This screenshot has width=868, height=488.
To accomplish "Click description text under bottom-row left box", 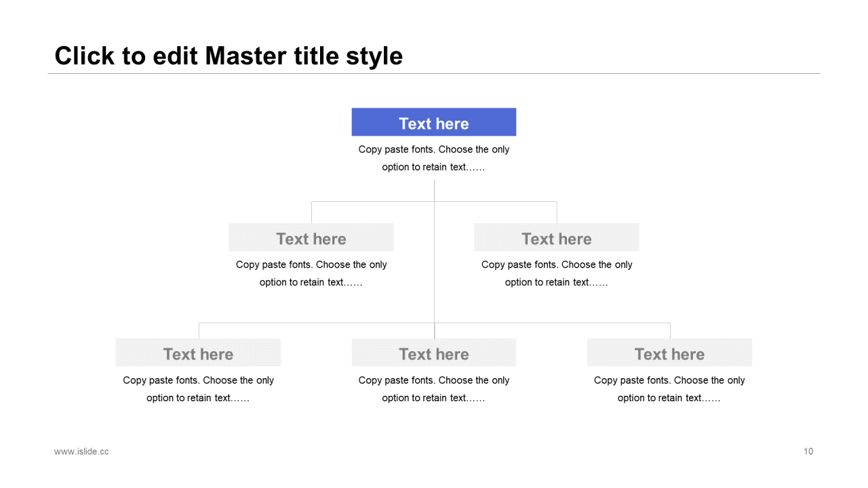I will point(198,389).
